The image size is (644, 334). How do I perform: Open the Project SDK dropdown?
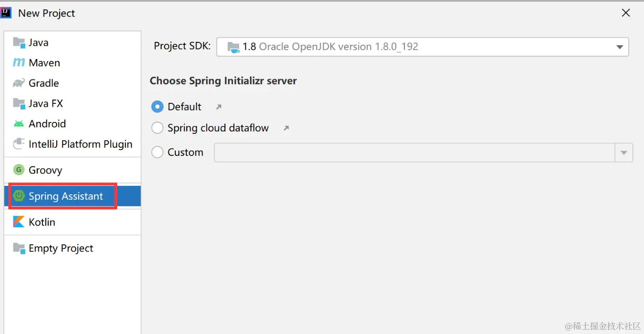coord(619,47)
